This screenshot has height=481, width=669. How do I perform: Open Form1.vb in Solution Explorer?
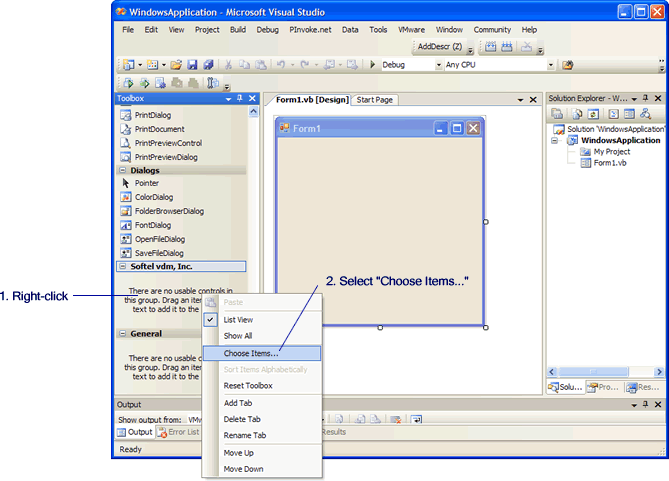[609, 162]
